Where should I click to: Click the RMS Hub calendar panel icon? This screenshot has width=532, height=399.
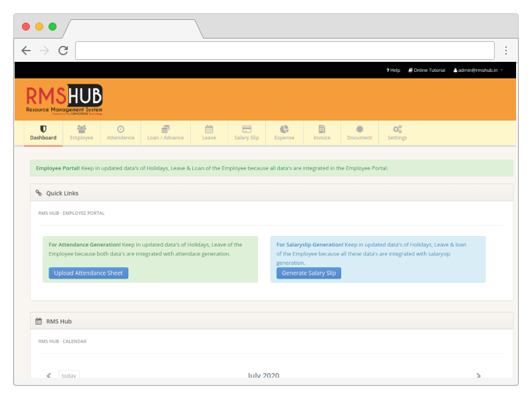click(x=39, y=321)
